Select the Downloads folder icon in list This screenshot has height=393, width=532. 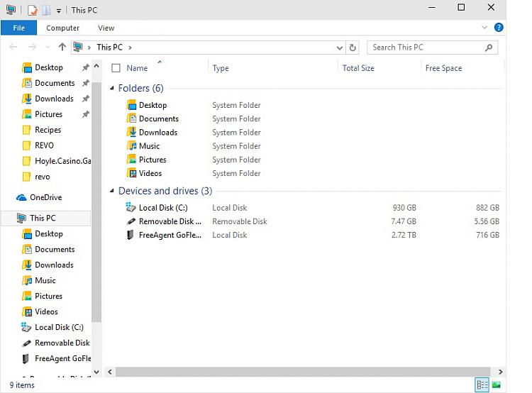(132, 132)
